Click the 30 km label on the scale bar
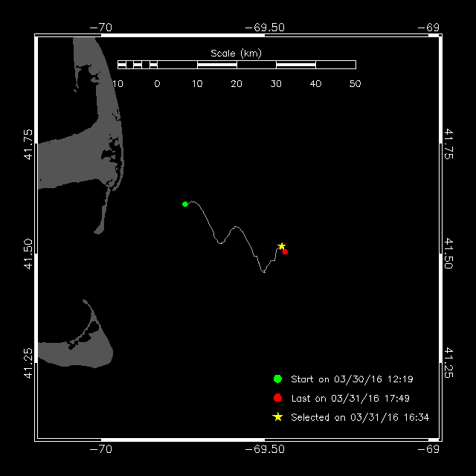 coord(276,84)
